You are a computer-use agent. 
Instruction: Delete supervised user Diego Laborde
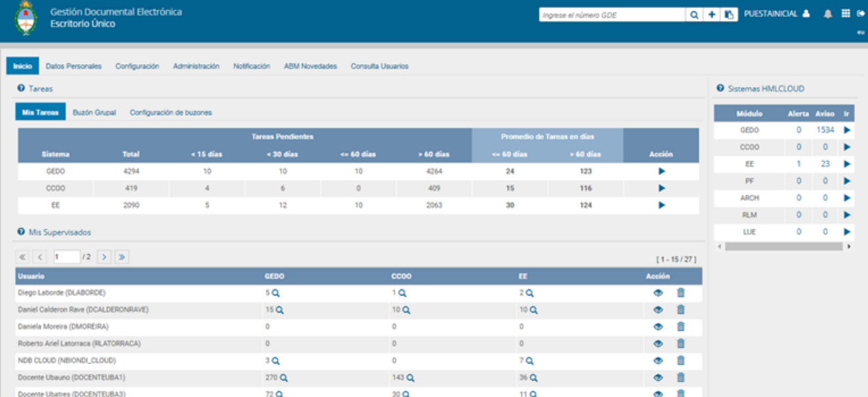681,293
